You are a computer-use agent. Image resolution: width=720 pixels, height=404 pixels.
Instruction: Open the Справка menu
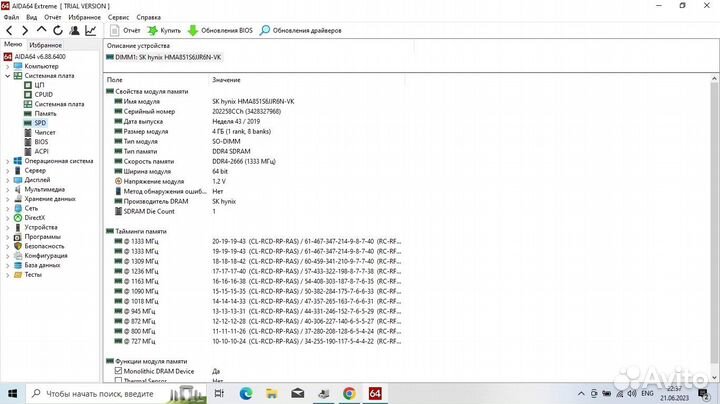point(148,17)
